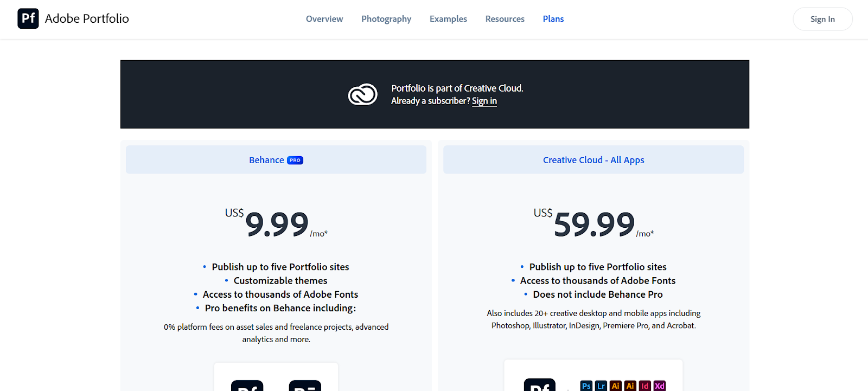Click the Pf icon in Creative Cloud card
Screen dimensions: 868x391
click(x=539, y=384)
